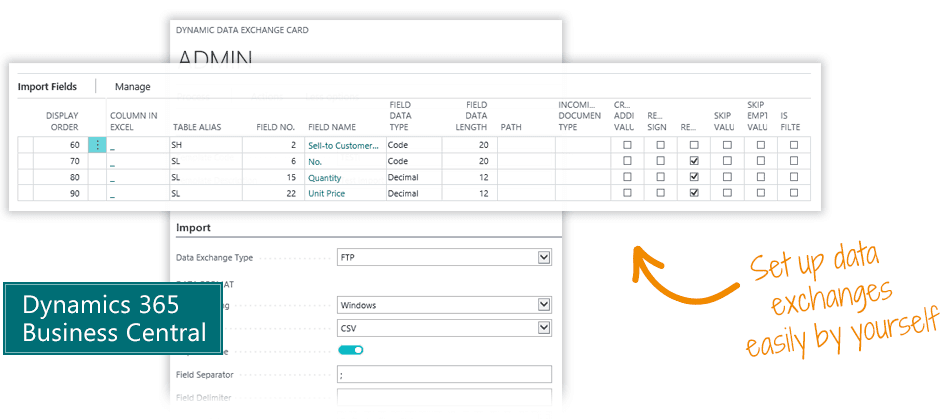Select display order cell 90

[61, 193]
